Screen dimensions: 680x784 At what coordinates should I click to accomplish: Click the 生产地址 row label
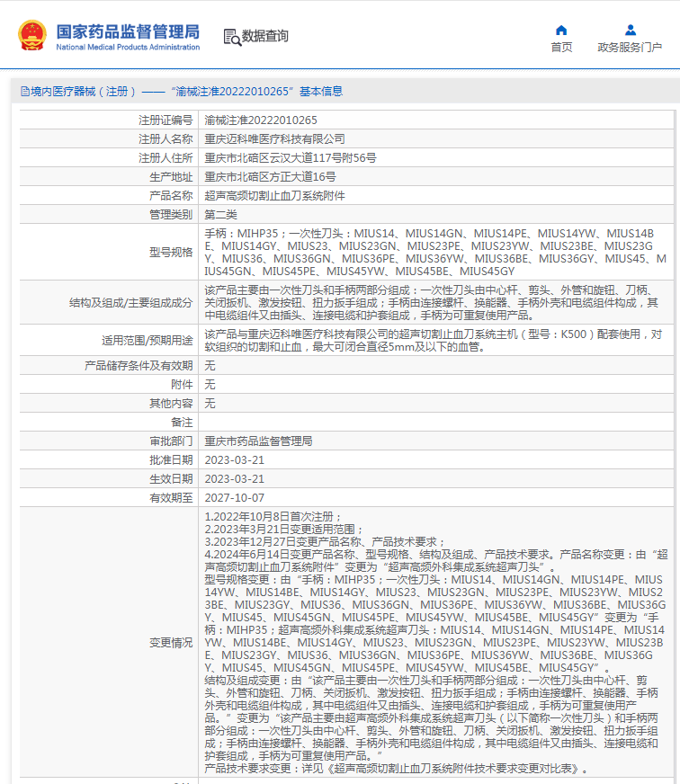click(171, 177)
